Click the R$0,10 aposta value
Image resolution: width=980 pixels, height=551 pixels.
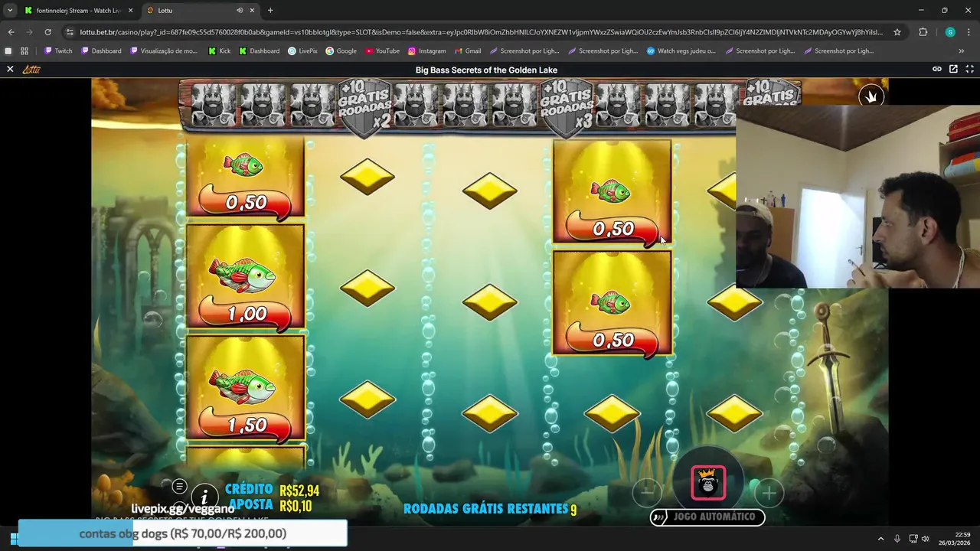[296, 506]
